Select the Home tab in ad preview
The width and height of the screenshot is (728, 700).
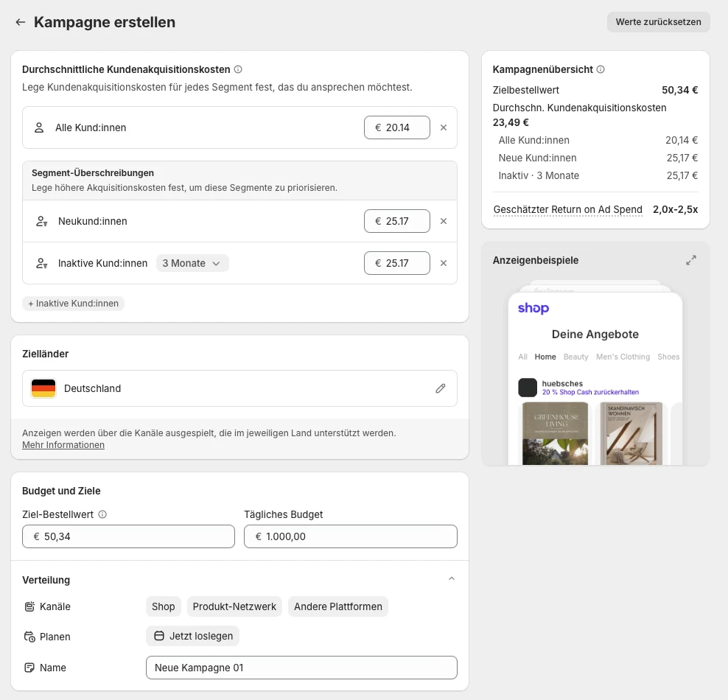click(545, 357)
